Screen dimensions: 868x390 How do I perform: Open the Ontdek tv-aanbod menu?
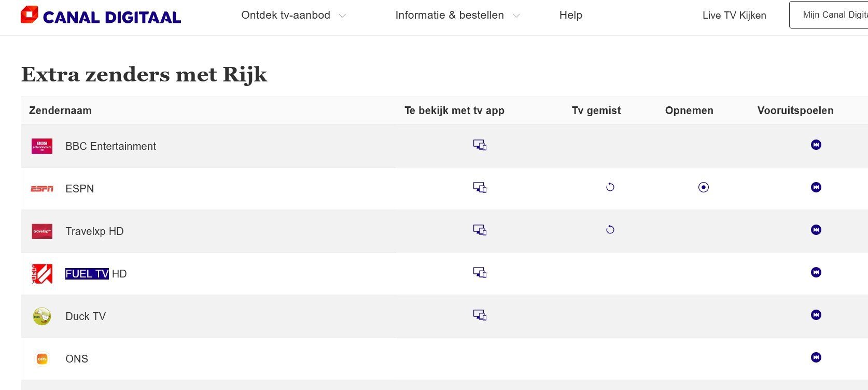[x=286, y=15]
